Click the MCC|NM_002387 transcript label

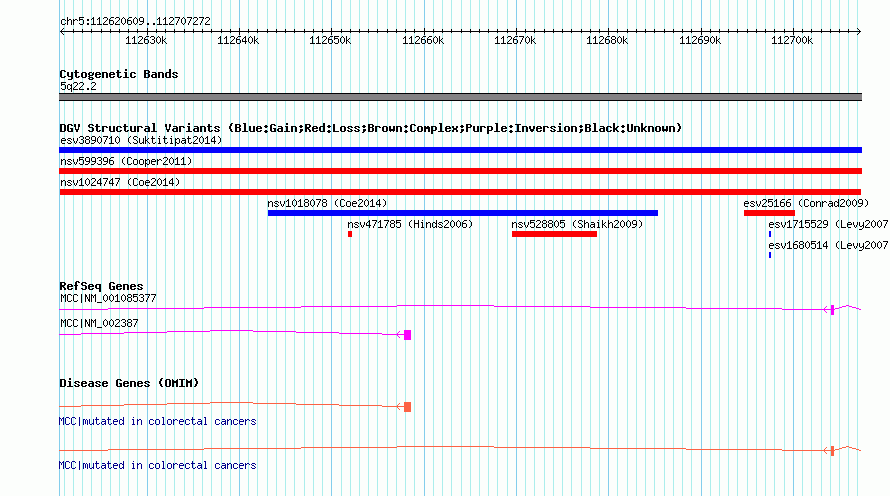coord(99,323)
